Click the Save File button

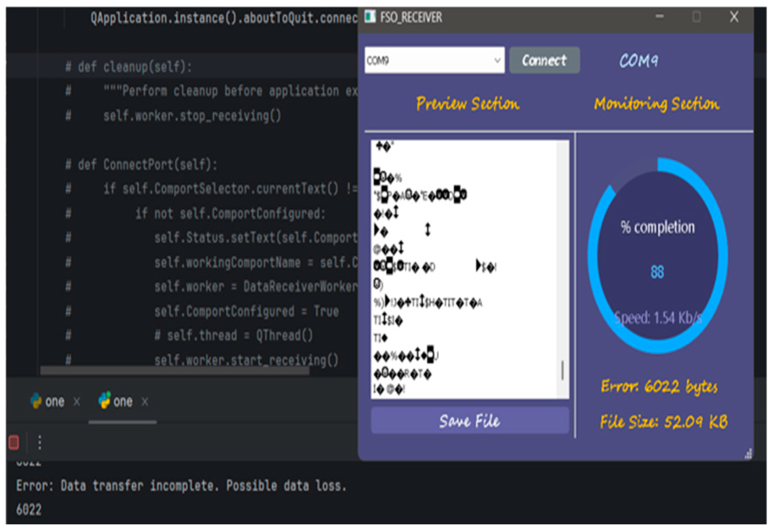(470, 421)
